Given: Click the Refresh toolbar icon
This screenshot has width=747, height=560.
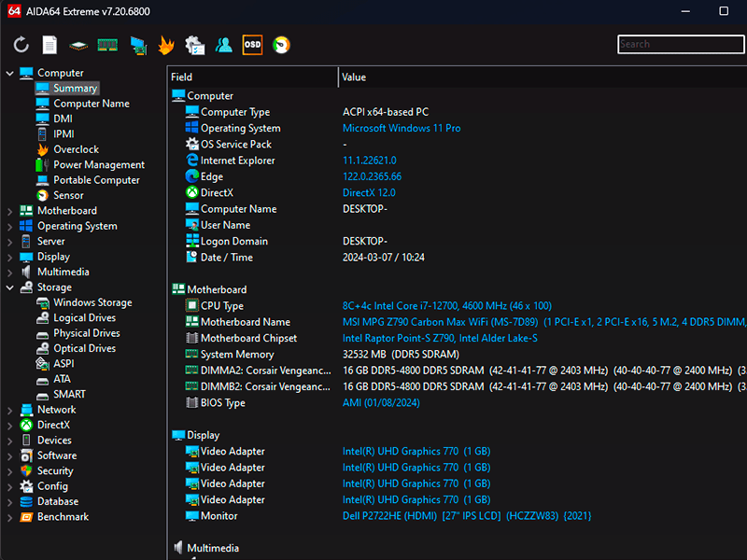Looking at the screenshot, I should tap(21, 45).
